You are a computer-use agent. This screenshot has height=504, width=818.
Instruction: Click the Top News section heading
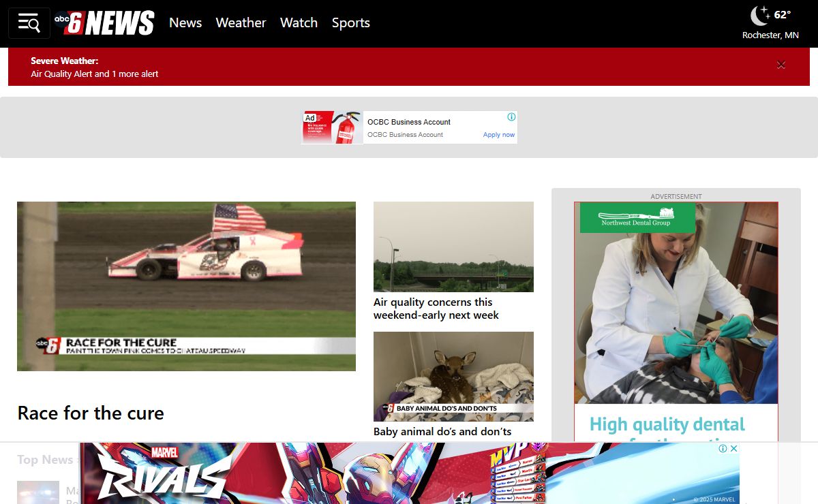click(45, 460)
